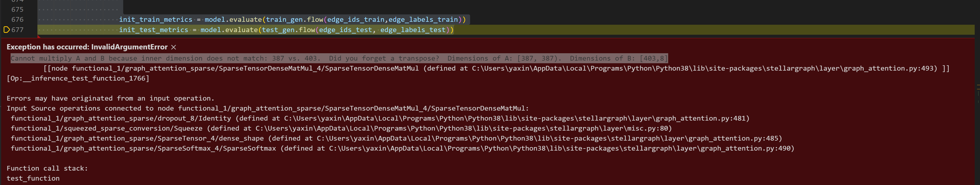The height and width of the screenshot is (185, 980).
Task: Click the '[Op:__inference_test_function_1766]' line
Action: (78, 78)
